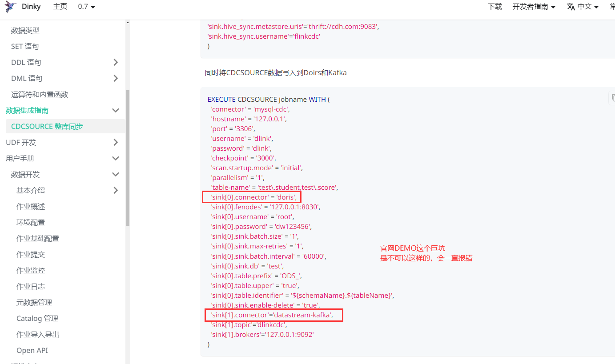Collapse the 用户手册 chevron
This screenshot has width=615, height=364.
116,158
